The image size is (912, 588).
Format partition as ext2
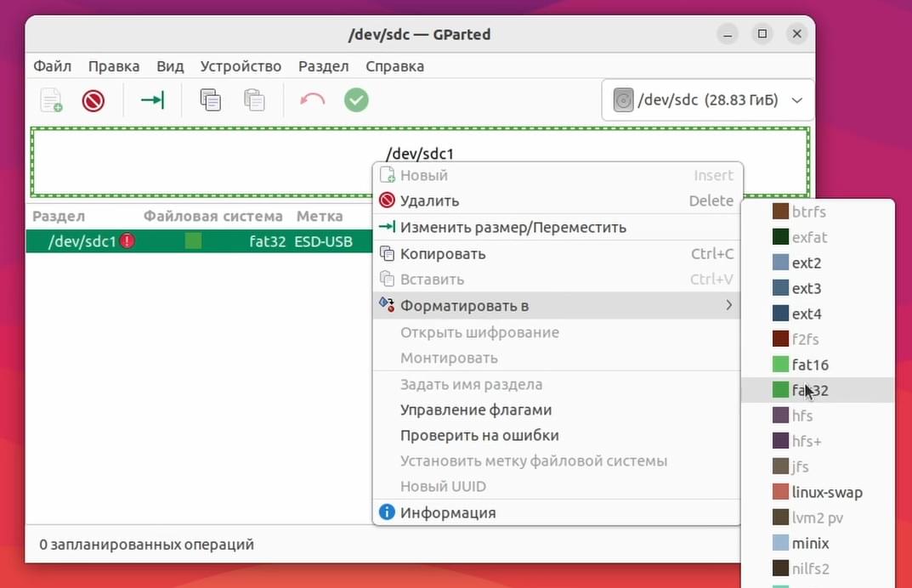(x=818, y=263)
